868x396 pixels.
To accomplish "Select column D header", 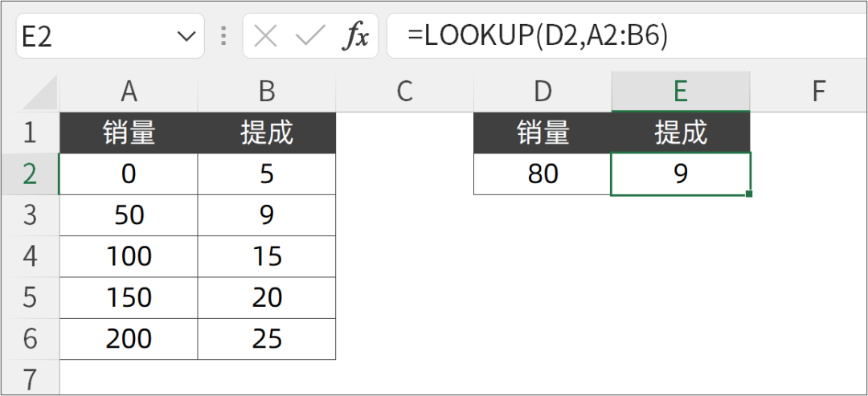I will [x=542, y=92].
